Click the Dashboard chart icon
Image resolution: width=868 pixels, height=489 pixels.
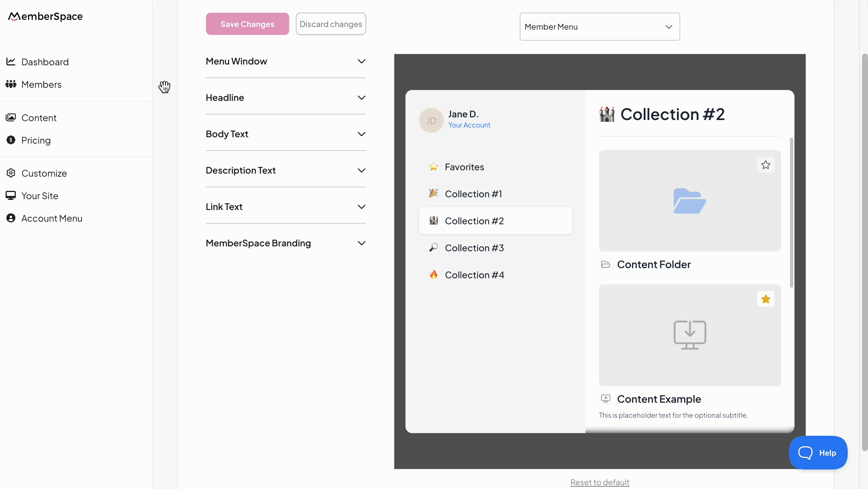click(11, 61)
